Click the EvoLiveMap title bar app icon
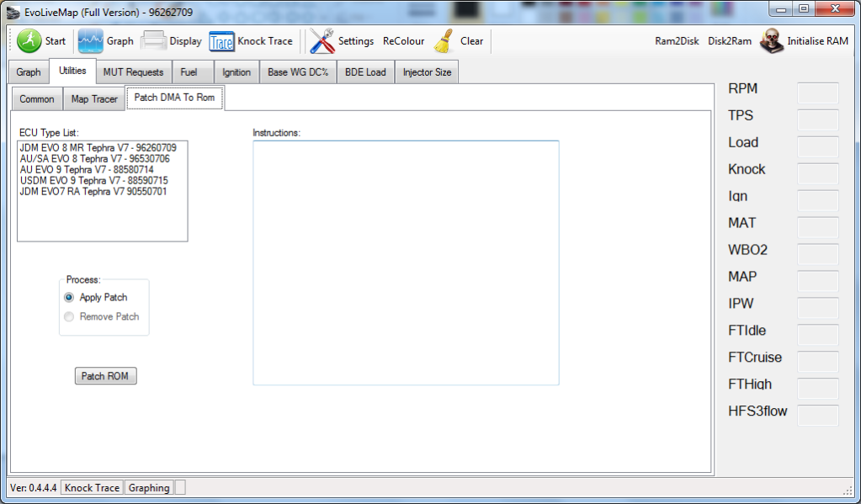Screen dimensions: 861x504 click(13, 12)
